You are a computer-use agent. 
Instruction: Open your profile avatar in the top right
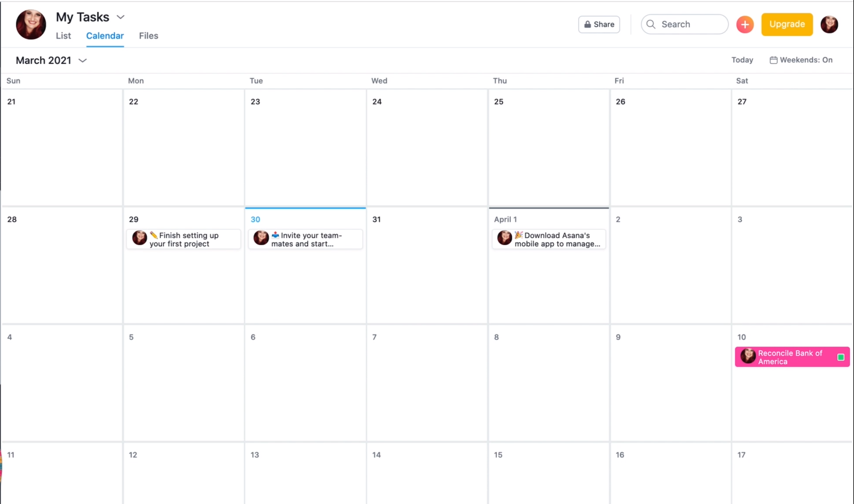(829, 24)
